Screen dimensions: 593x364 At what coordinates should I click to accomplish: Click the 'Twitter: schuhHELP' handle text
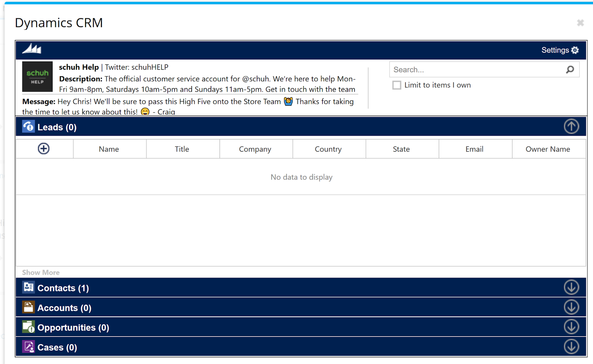point(137,67)
